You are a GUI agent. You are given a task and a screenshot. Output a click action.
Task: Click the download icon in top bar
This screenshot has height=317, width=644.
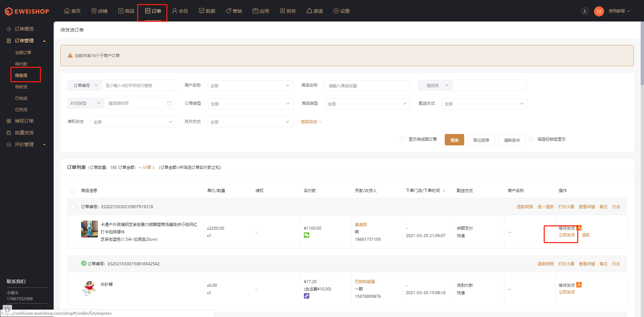pos(585,11)
